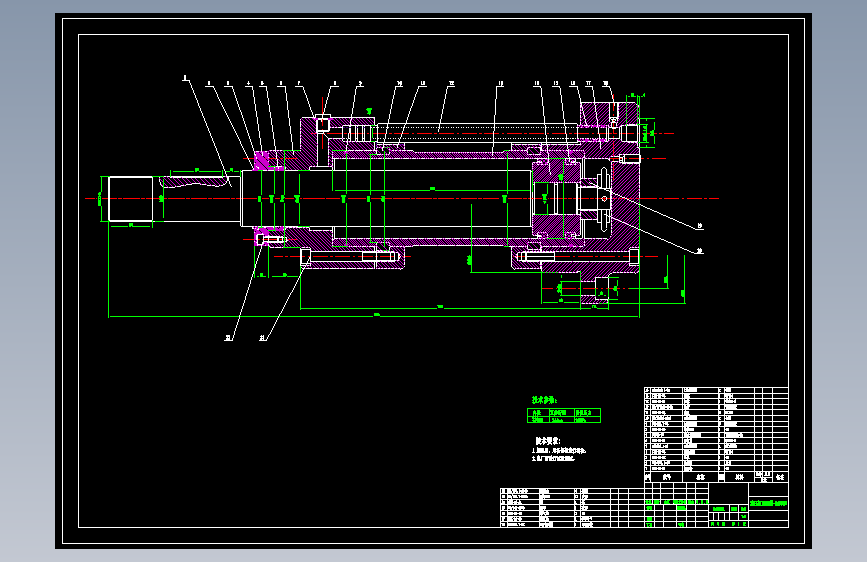
Task: Select the parts list header row
Action: [x=716, y=477]
